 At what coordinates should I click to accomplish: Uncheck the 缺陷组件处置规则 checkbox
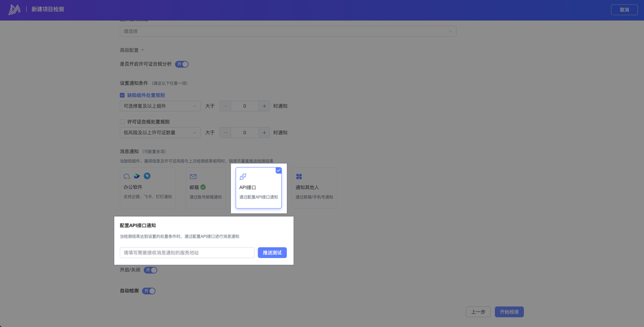[122, 95]
